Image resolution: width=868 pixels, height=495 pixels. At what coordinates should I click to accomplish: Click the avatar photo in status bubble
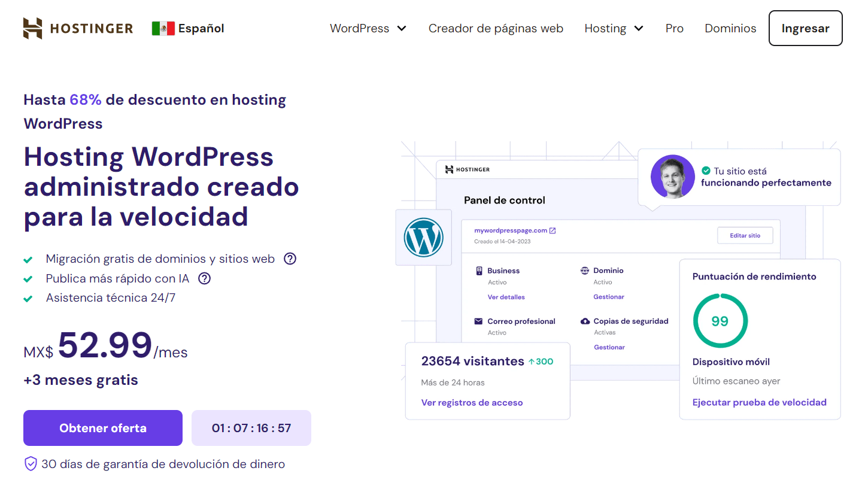[x=673, y=177]
